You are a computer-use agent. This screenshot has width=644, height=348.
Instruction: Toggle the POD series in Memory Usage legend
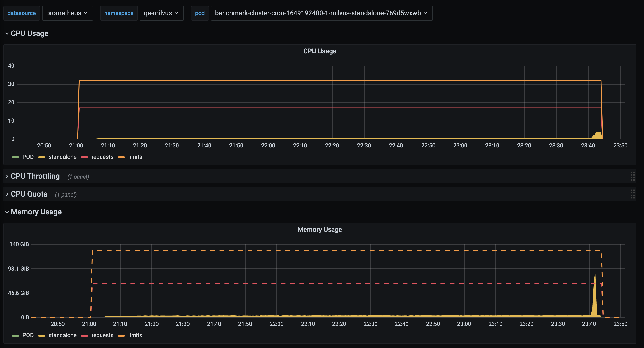[28, 335]
